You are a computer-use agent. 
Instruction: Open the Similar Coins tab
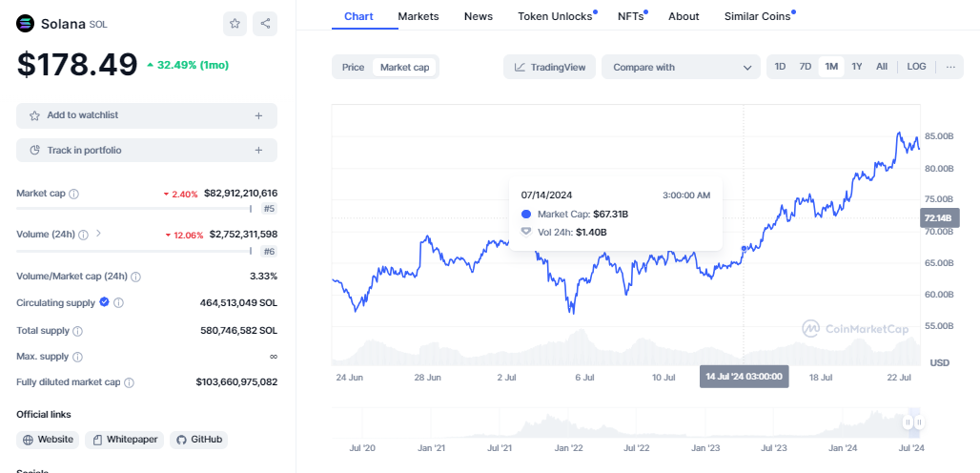tap(758, 16)
